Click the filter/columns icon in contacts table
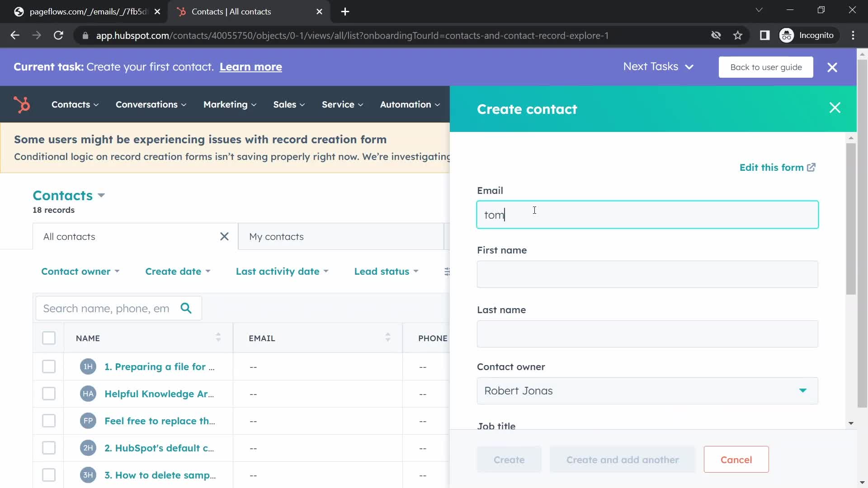The image size is (868, 488). 448,271
